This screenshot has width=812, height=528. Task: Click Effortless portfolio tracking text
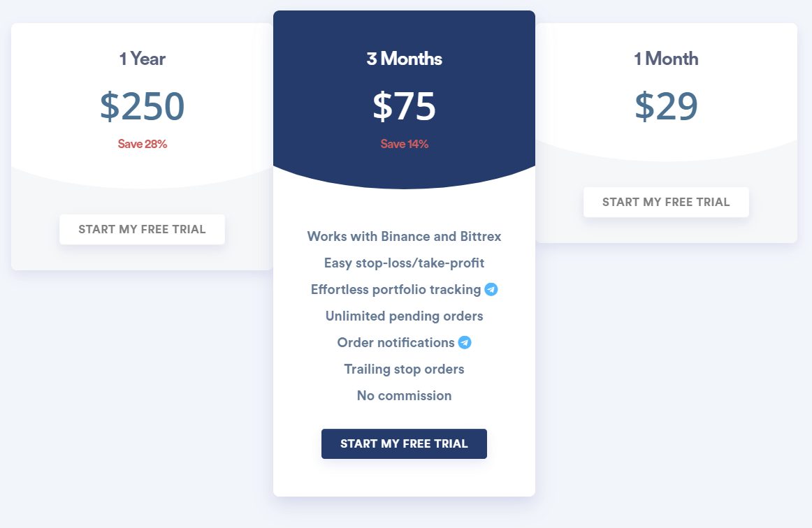(396, 289)
